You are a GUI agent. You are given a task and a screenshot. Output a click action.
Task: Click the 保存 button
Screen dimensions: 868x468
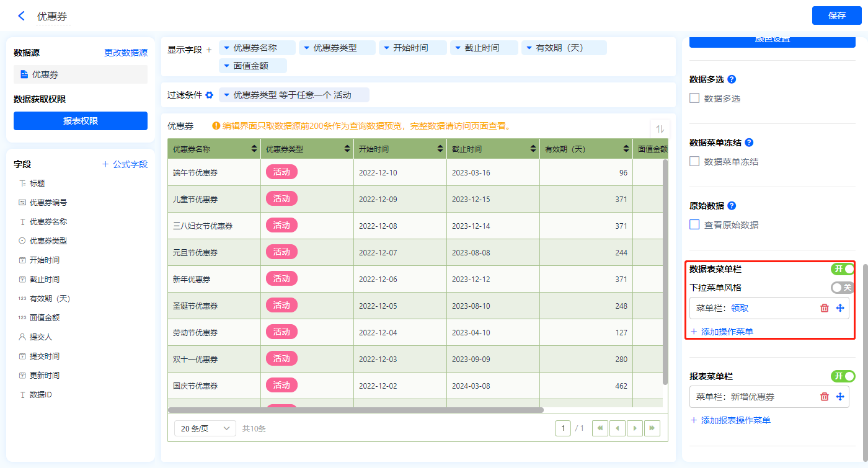click(x=836, y=15)
